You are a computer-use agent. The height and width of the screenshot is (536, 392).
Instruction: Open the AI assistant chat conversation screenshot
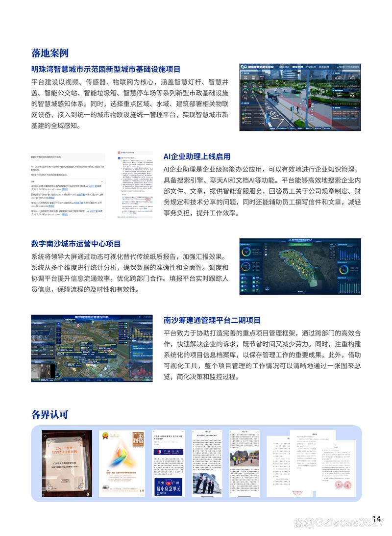pos(135,184)
